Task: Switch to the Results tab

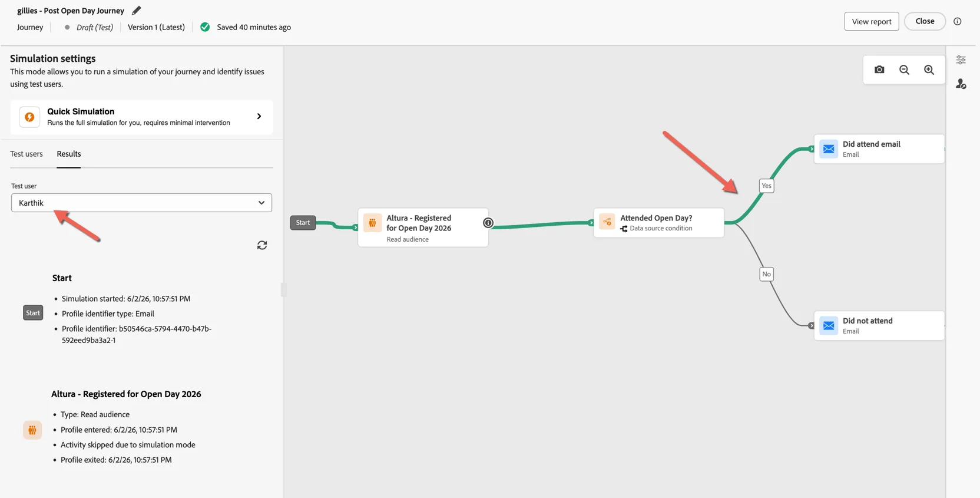Action: pyautogui.click(x=69, y=154)
